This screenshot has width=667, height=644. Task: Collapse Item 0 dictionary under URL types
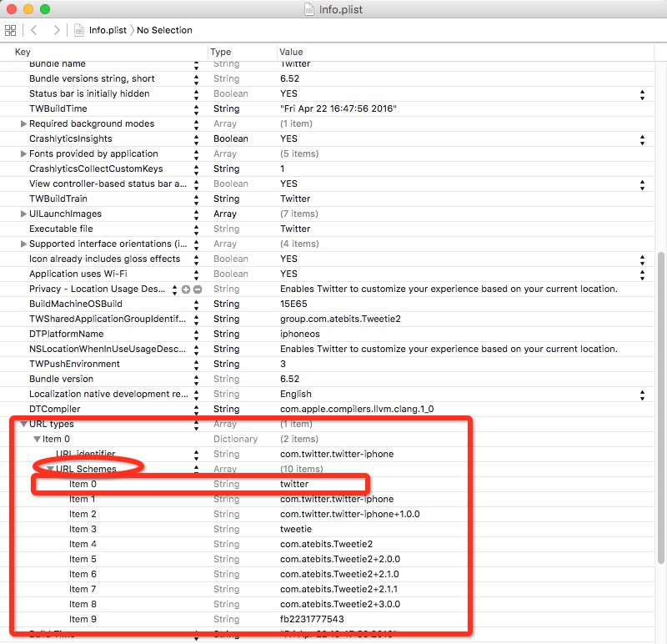click(x=37, y=440)
